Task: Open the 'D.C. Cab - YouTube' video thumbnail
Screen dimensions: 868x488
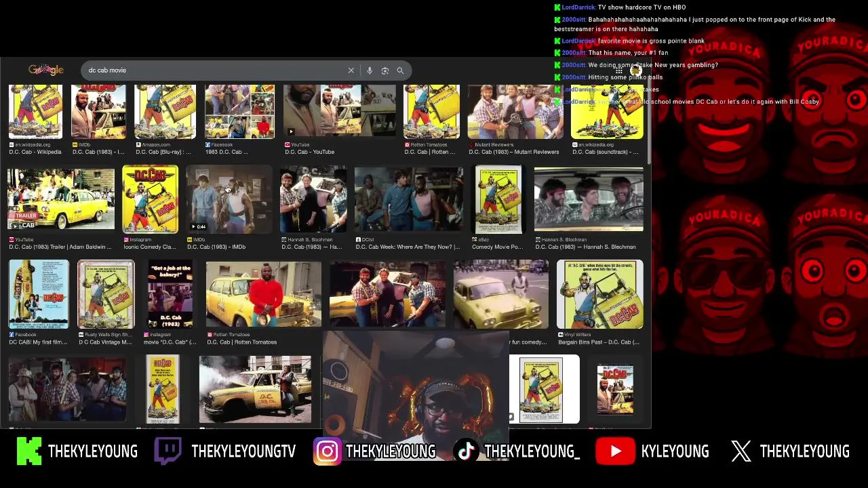Action: (339, 112)
